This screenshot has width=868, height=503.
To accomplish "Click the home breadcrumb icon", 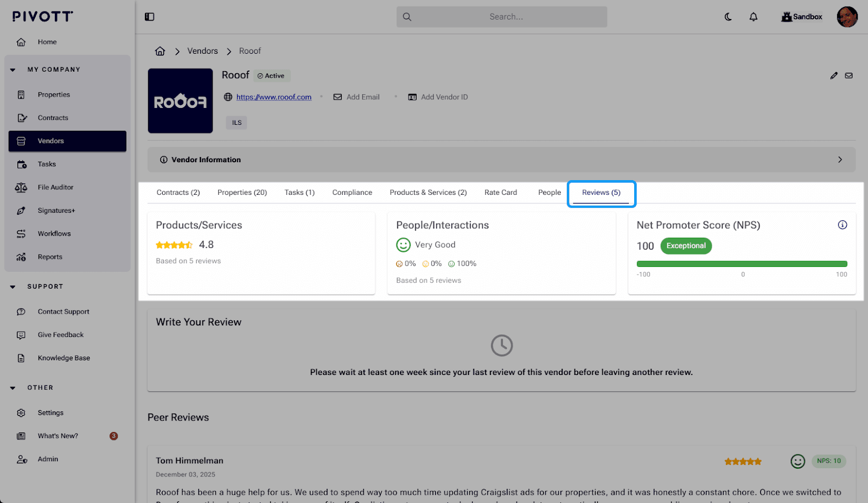I will tap(160, 51).
